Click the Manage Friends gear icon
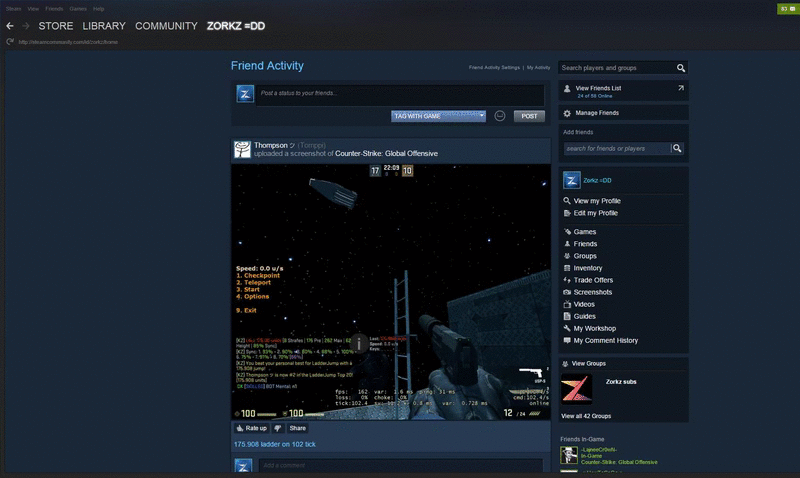Image resolution: width=800 pixels, height=478 pixels. [567, 113]
